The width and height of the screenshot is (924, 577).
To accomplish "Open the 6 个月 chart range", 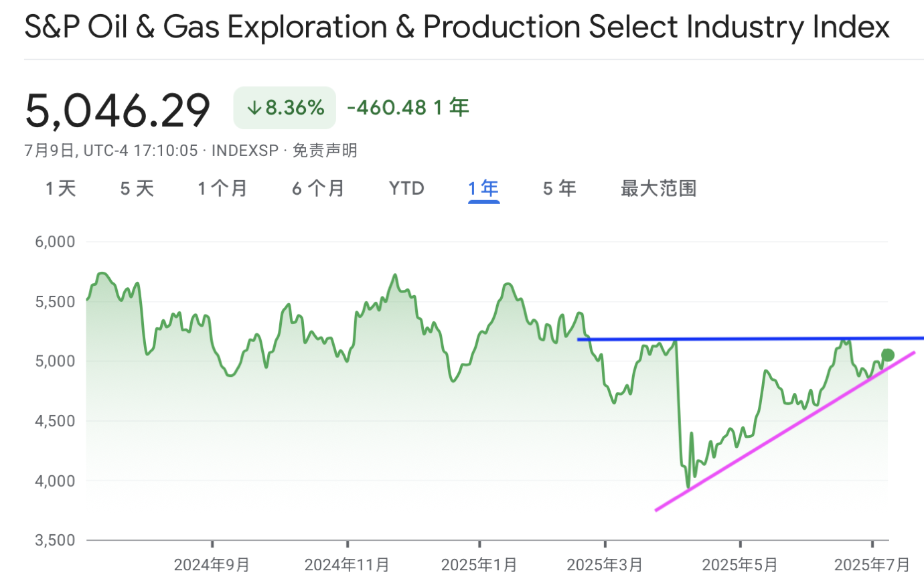I will pos(318,189).
